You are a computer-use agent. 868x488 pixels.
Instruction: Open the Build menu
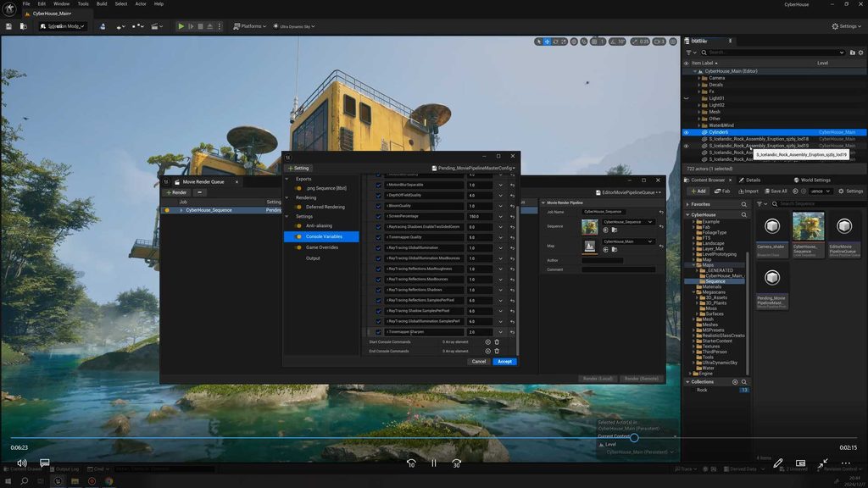pyautogui.click(x=102, y=4)
